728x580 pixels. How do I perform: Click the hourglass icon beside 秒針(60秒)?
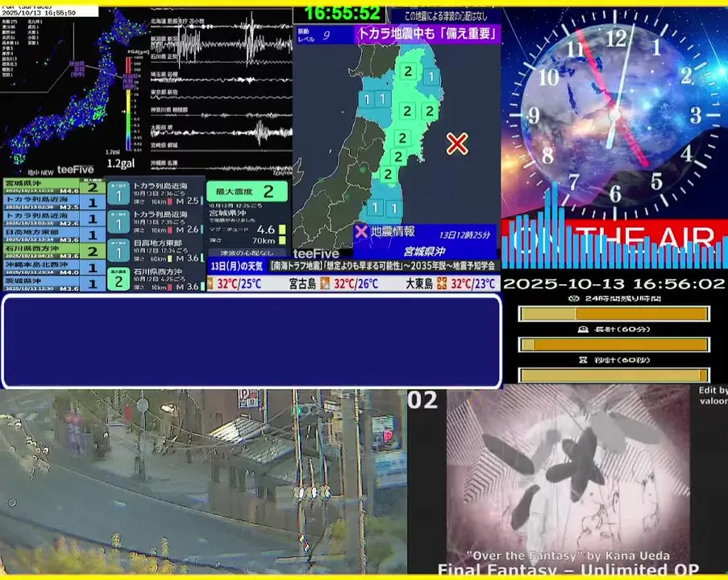(583, 359)
